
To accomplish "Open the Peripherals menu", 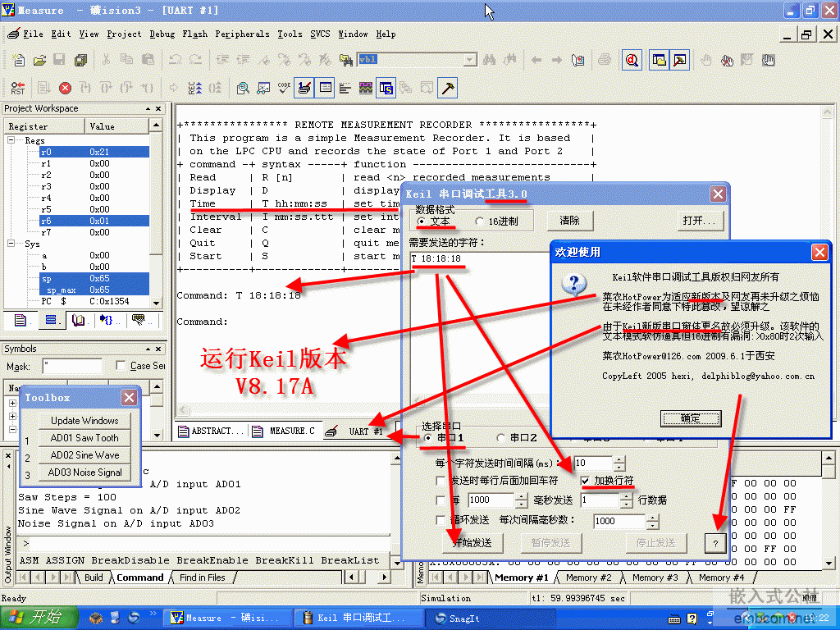I will click(x=242, y=34).
